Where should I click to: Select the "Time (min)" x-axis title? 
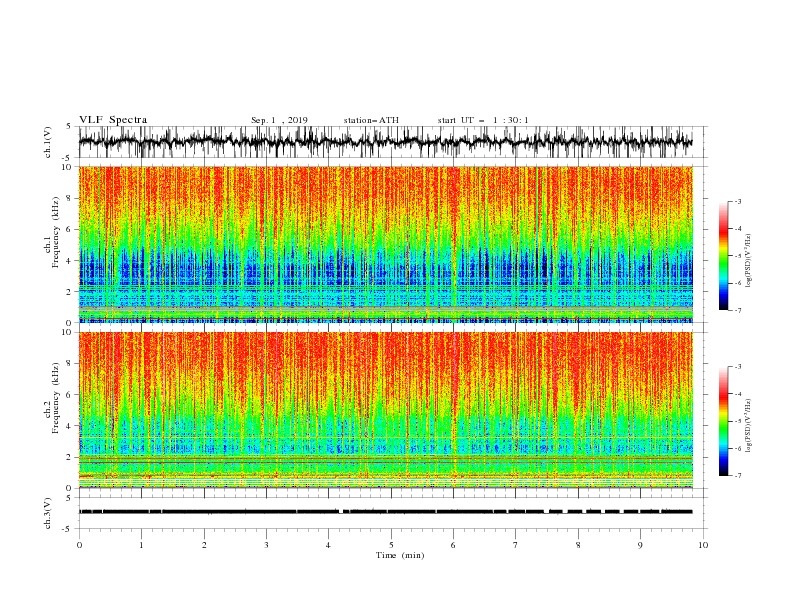[x=400, y=555]
